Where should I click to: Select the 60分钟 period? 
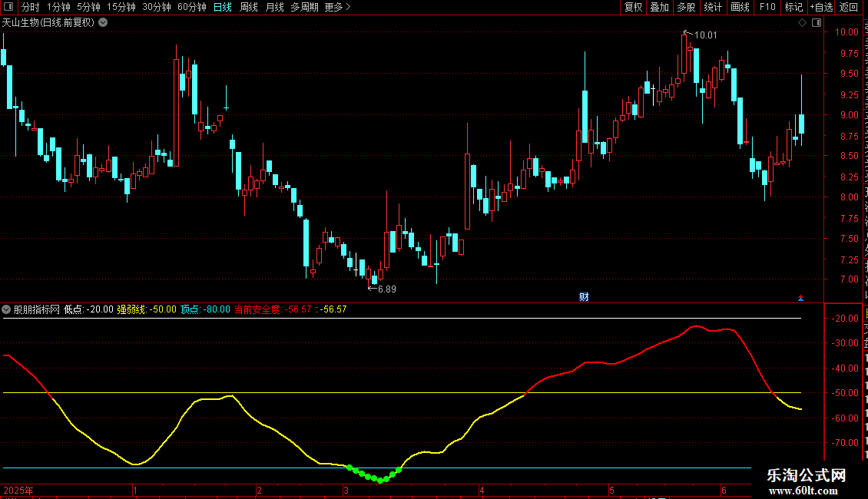(x=192, y=7)
